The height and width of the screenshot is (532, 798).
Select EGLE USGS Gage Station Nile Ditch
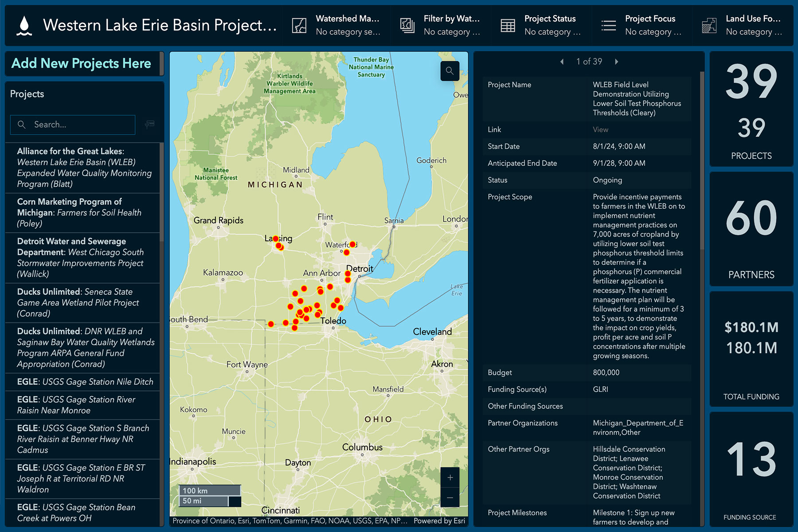(x=82, y=382)
